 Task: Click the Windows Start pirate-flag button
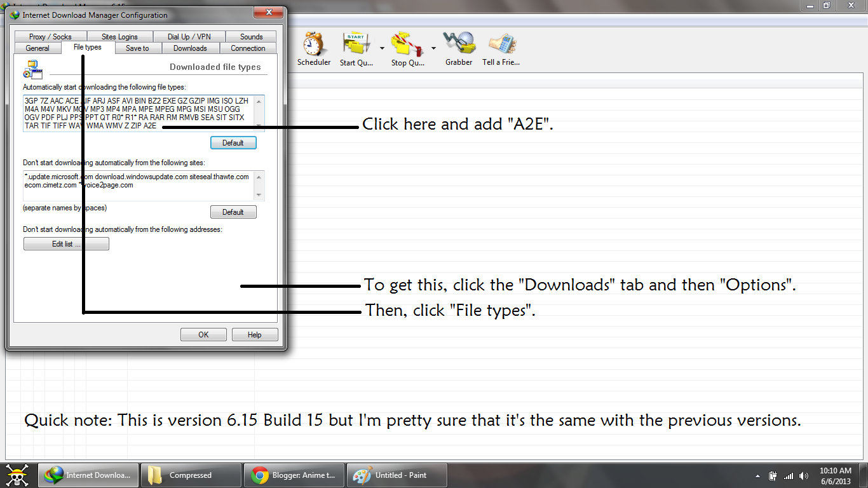(17, 475)
